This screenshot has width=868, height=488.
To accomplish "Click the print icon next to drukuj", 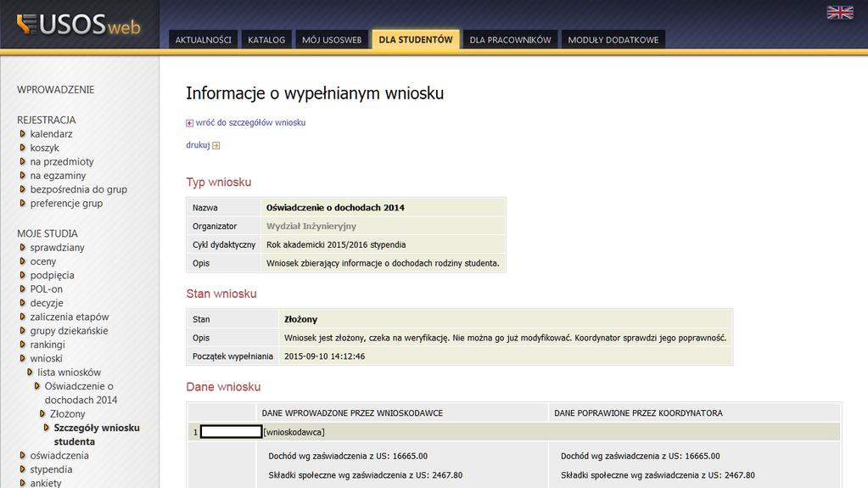I will [216, 146].
